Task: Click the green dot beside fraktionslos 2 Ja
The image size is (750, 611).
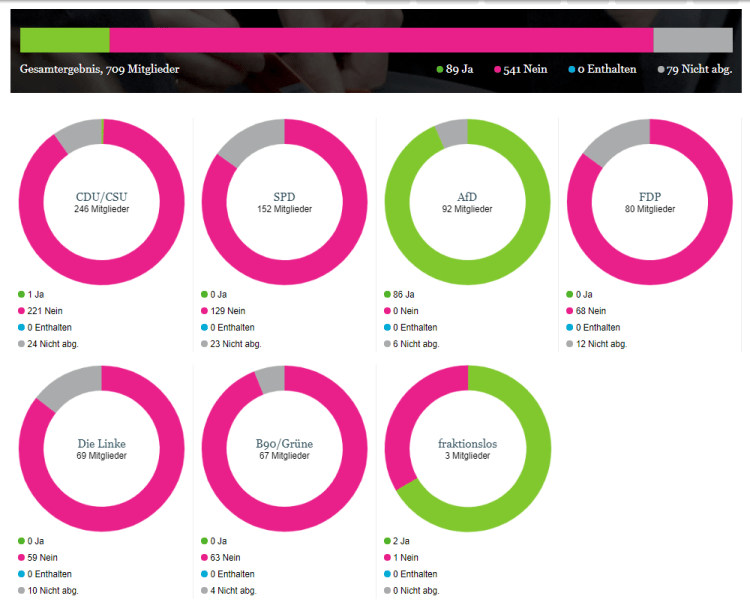Action: click(387, 541)
